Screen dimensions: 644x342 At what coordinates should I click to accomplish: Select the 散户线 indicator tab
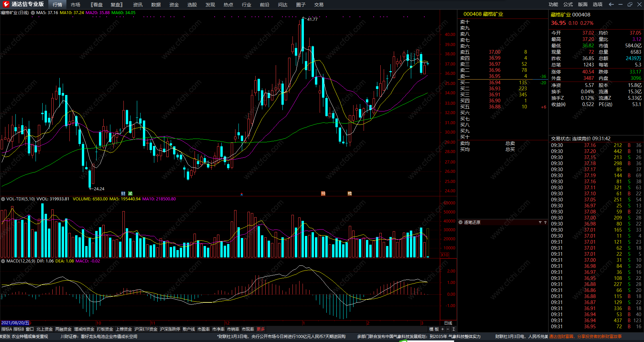coord(189,329)
